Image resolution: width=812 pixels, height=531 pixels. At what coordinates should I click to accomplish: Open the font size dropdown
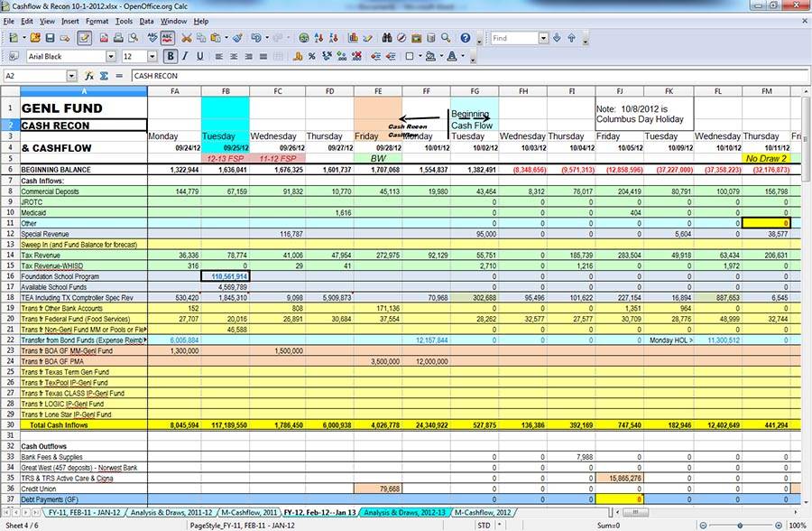pos(152,56)
